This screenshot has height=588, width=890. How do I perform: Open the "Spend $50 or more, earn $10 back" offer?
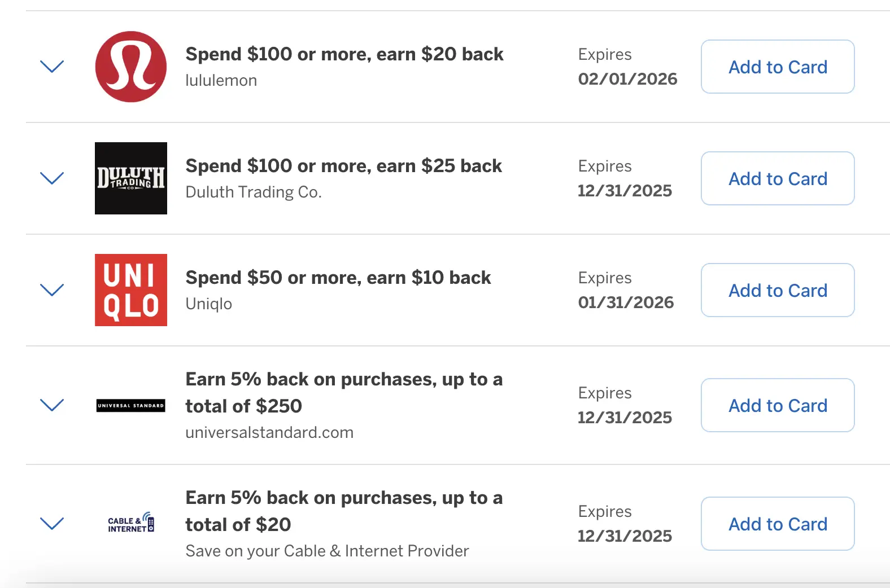tap(338, 278)
